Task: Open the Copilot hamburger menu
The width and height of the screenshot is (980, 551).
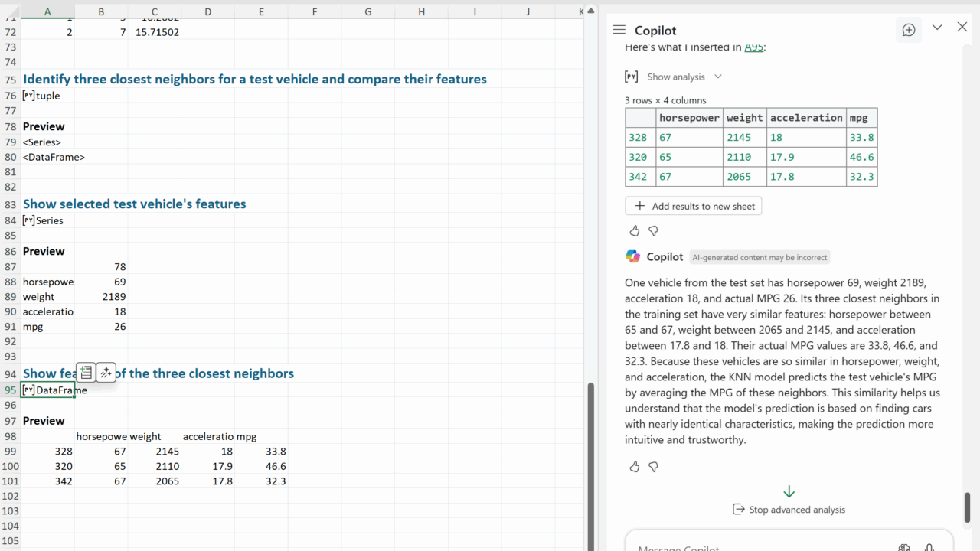Action: click(x=619, y=30)
